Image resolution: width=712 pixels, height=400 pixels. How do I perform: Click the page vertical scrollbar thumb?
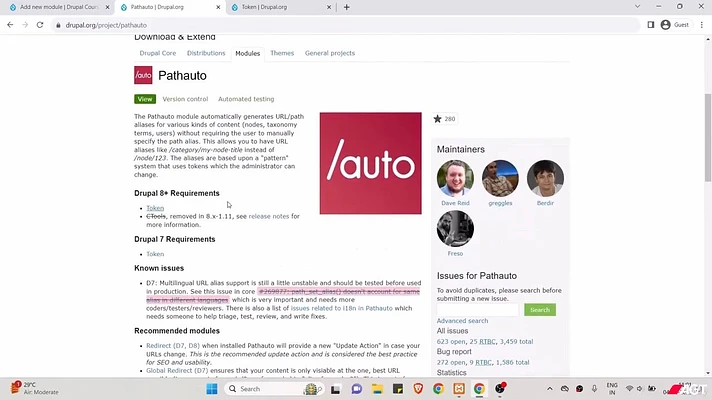(x=707, y=137)
